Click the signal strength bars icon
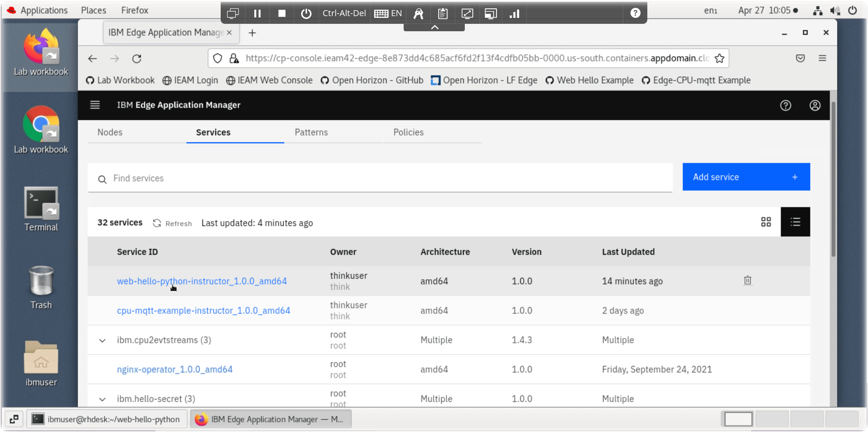The image size is (868, 432). coord(515,13)
